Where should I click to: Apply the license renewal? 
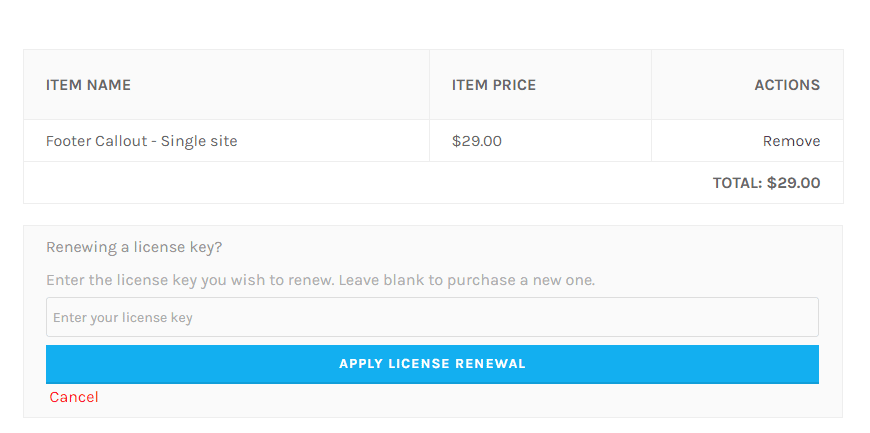tap(432, 364)
